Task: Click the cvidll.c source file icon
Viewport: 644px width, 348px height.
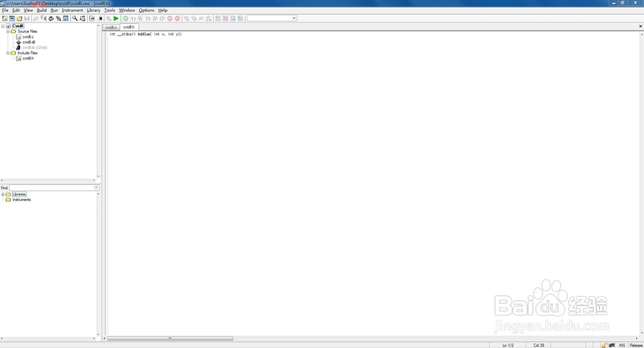Action: coord(18,37)
